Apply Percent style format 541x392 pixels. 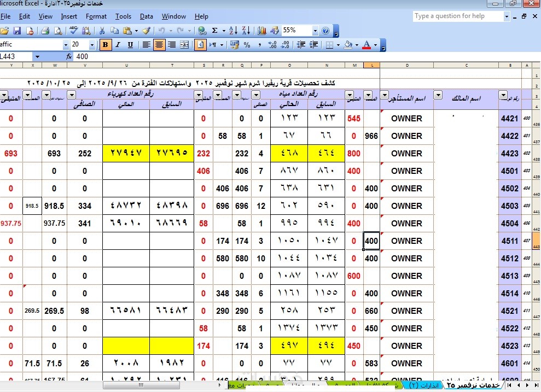click(x=247, y=45)
